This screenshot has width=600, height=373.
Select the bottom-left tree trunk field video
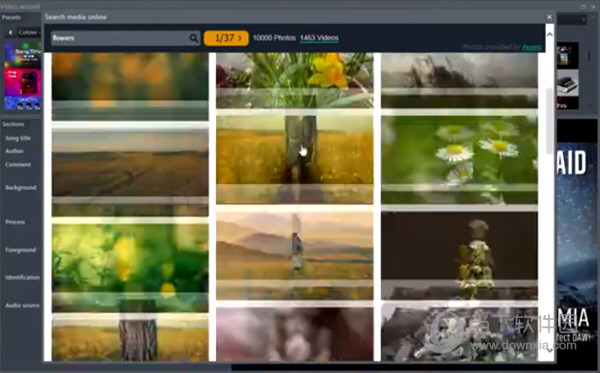point(130,339)
